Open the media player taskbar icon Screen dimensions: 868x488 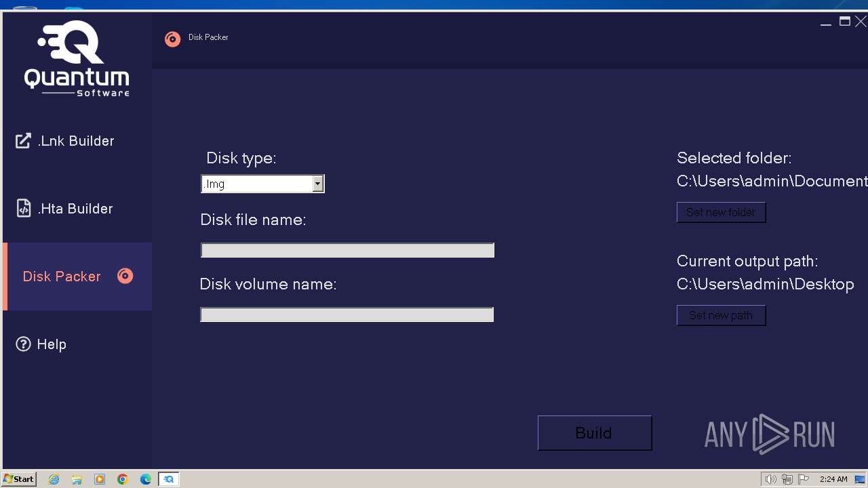(100, 479)
